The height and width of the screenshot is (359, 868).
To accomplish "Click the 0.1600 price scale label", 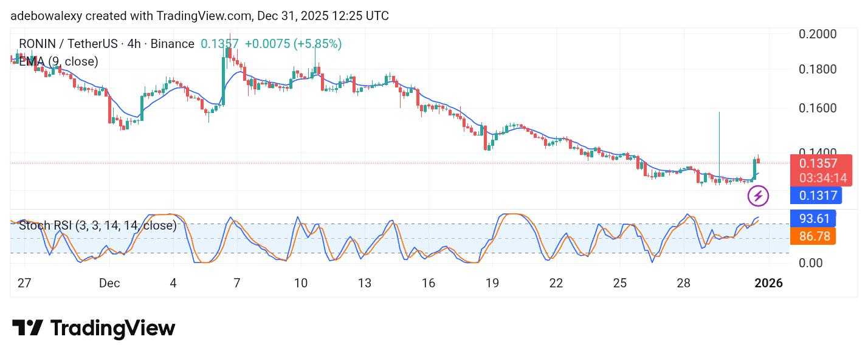I will coord(816,108).
